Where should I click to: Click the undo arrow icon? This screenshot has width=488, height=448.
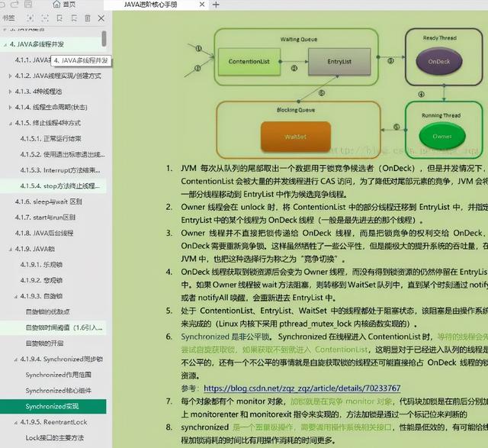tap(2, 4)
